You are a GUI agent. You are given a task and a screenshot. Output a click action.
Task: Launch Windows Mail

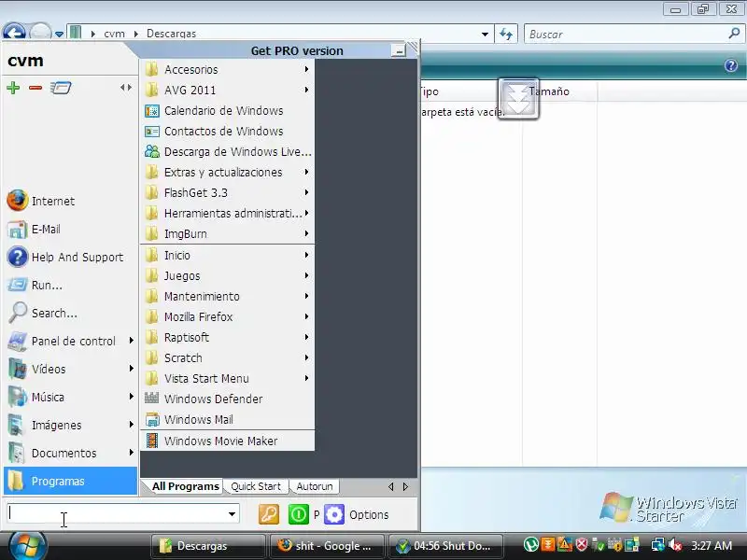coord(227,419)
